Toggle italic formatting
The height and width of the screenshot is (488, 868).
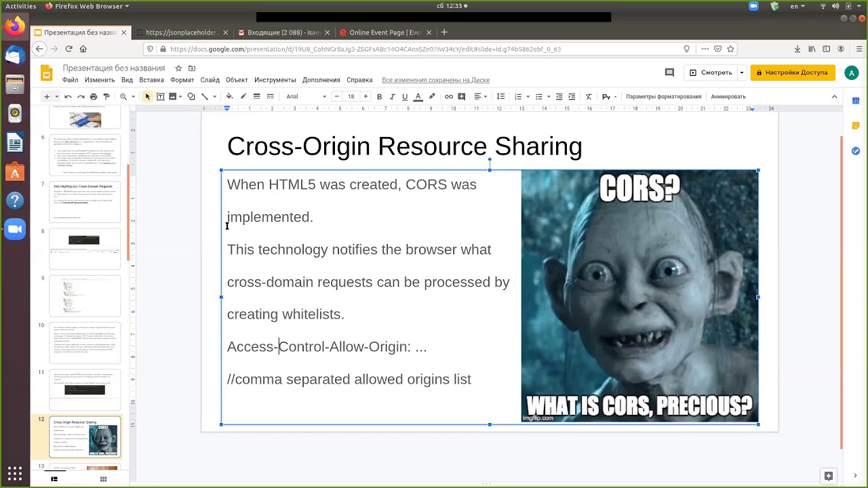click(392, 96)
